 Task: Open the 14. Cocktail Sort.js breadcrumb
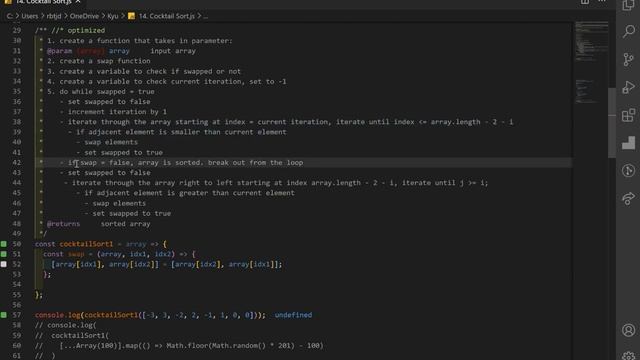[x=167, y=16]
